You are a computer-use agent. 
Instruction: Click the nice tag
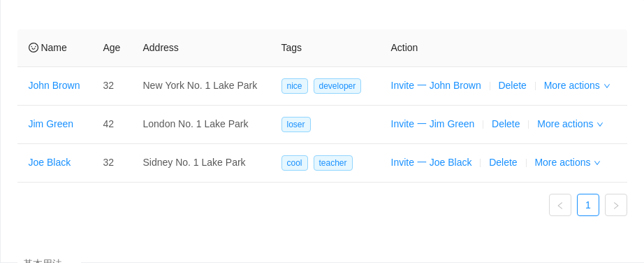295,86
